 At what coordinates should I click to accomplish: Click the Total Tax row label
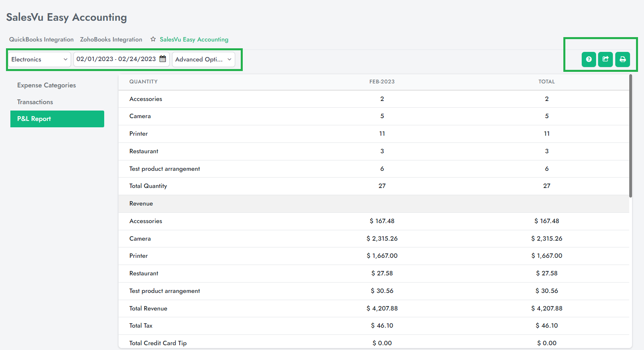pos(141,326)
